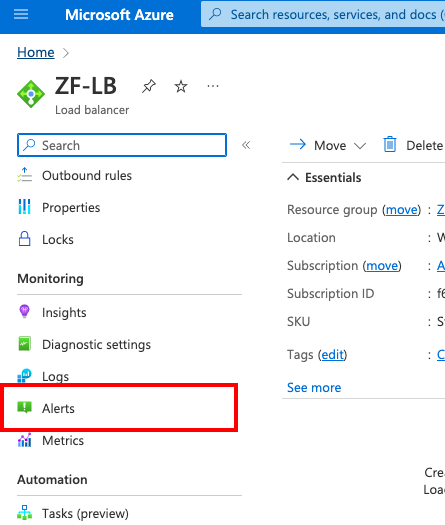
Task: Open the hamburger portal menu
Action: pos(21,14)
